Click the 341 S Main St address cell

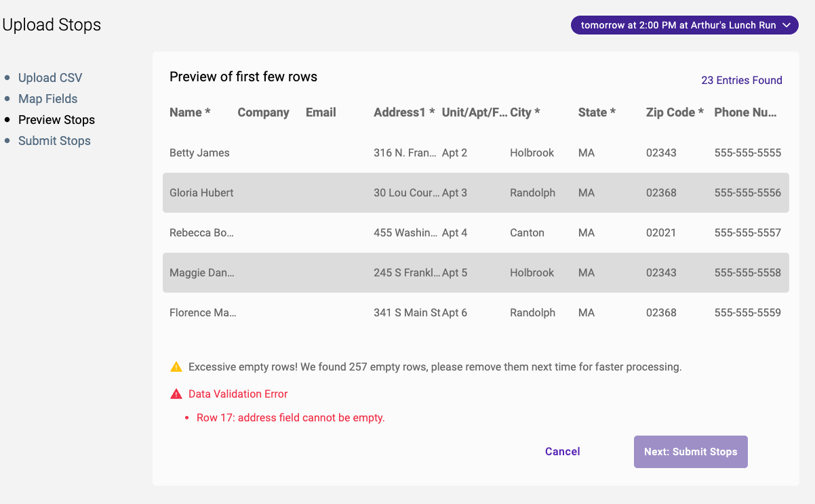coord(407,313)
